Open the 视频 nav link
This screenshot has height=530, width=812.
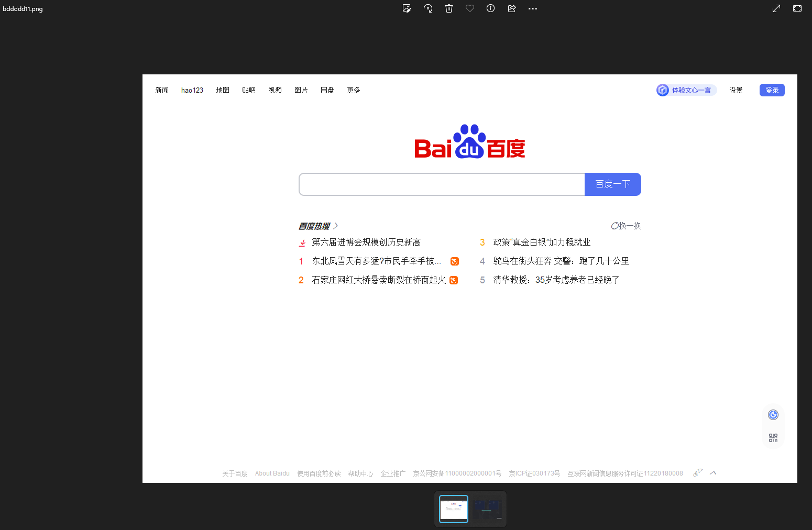coord(275,90)
